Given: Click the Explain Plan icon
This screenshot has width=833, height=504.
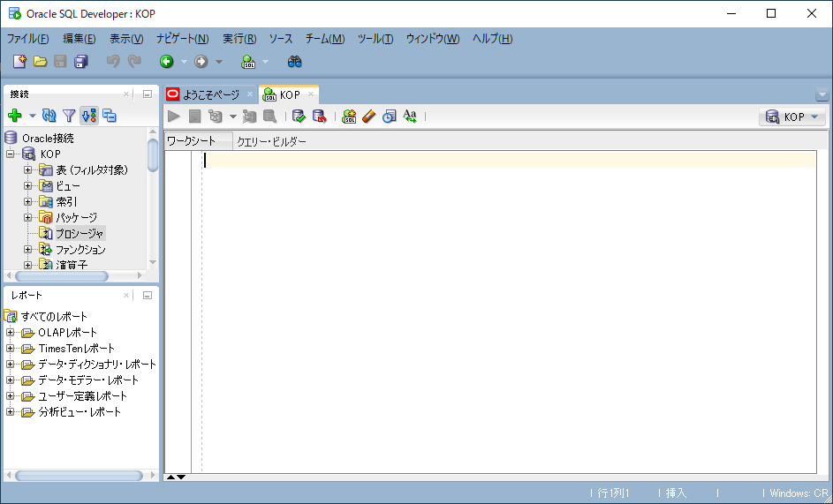Looking at the screenshot, I should [216, 116].
